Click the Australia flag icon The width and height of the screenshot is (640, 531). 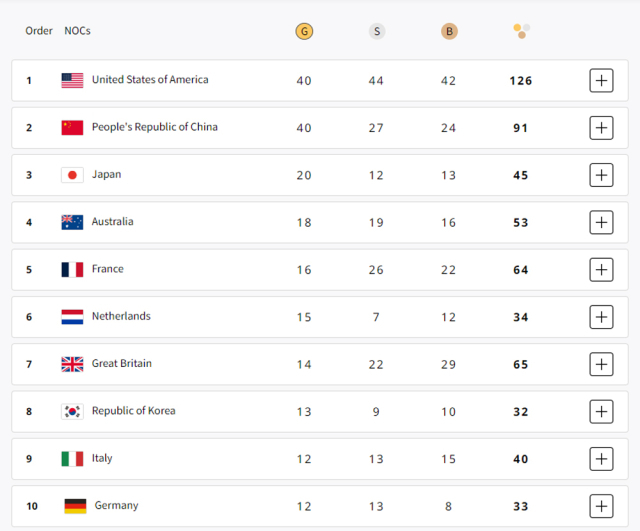(x=72, y=222)
